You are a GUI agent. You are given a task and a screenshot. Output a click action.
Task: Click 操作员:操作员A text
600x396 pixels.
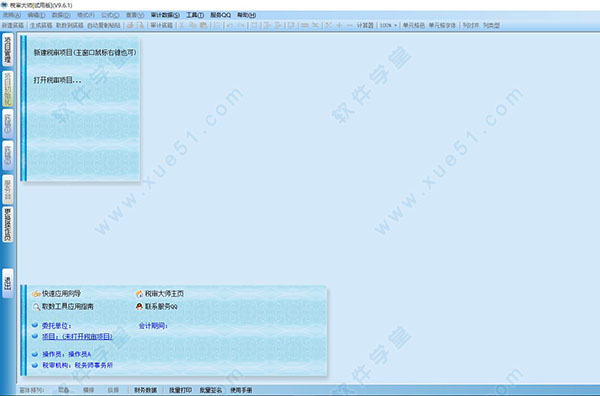[67, 354]
